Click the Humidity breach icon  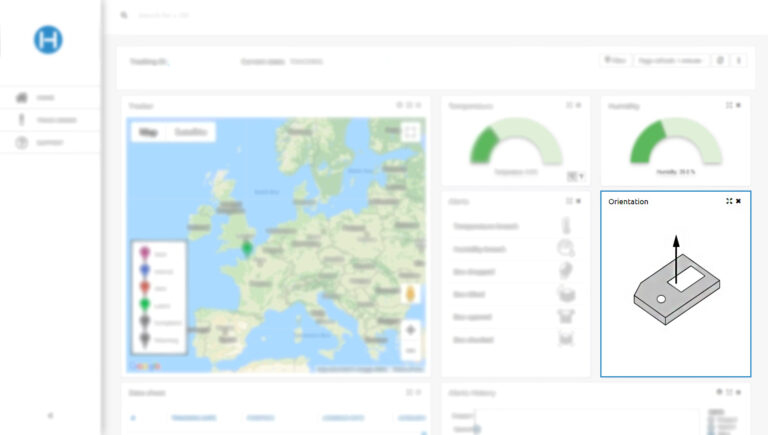pyautogui.click(x=566, y=248)
